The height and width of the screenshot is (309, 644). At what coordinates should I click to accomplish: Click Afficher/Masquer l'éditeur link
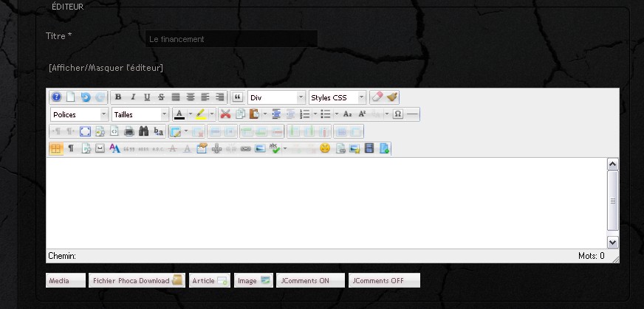coord(106,68)
